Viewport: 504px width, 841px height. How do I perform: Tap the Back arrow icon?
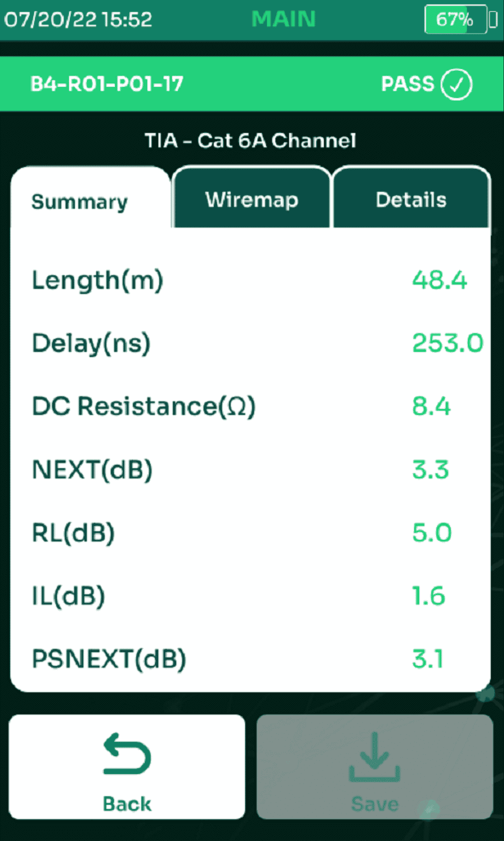127,753
